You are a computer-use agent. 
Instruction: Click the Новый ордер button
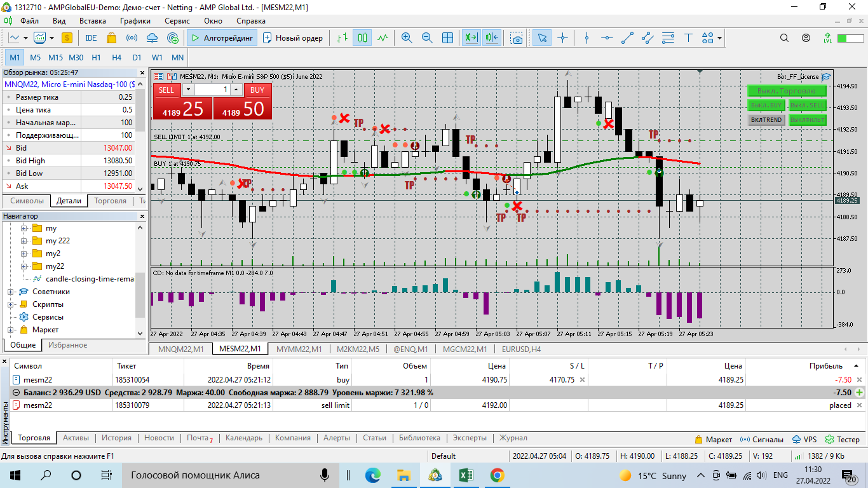tap(293, 38)
